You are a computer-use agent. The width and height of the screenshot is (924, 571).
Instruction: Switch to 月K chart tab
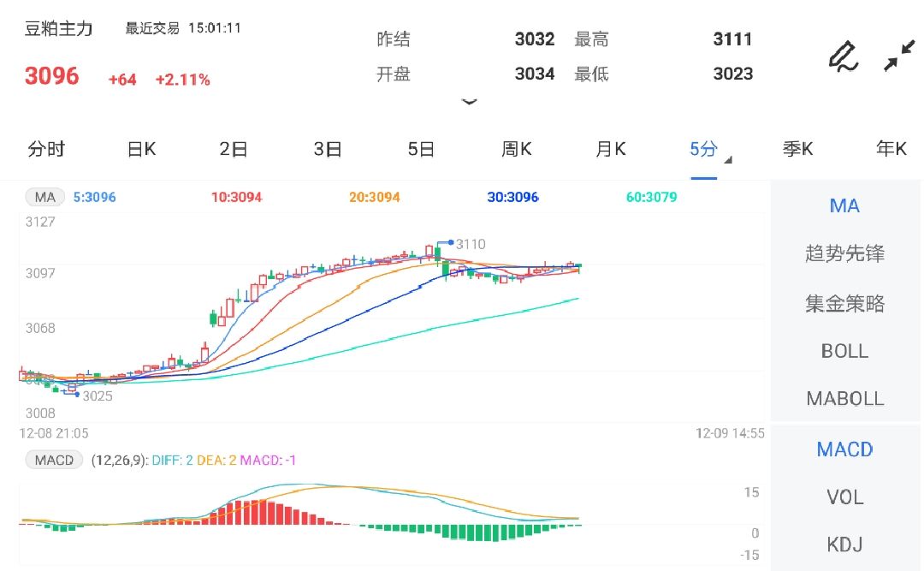(x=611, y=149)
